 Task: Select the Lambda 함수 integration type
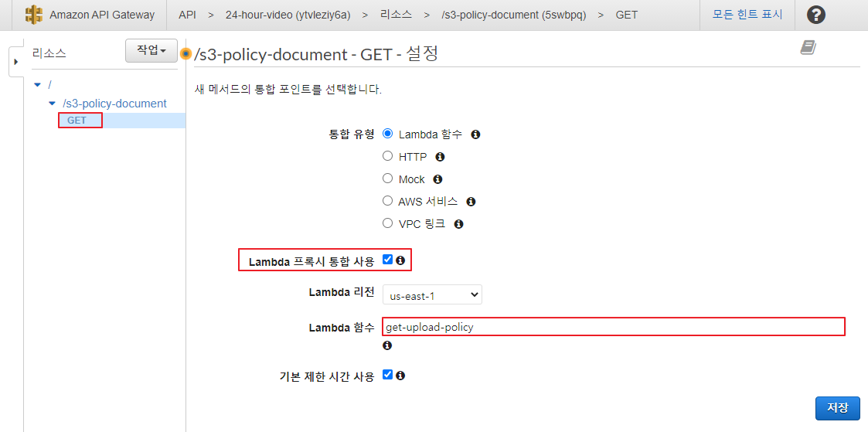pos(387,134)
